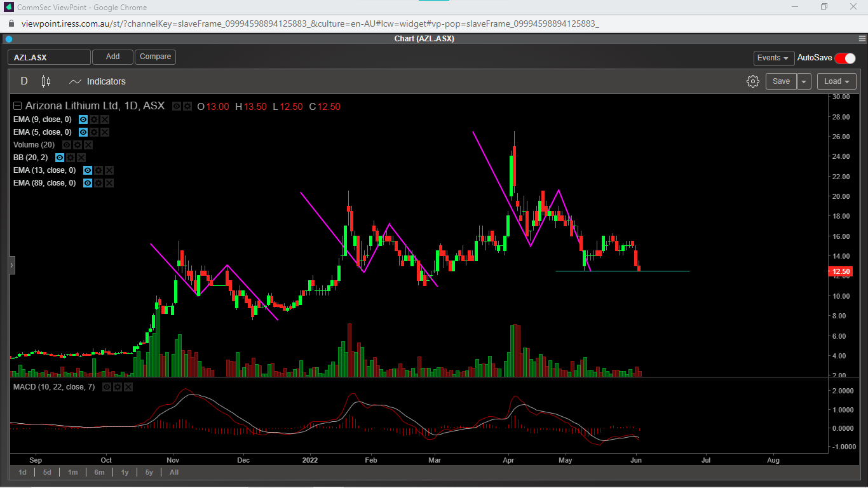The width and height of the screenshot is (868, 488).
Task: Click the Add button
Action: tap(112, 57)
